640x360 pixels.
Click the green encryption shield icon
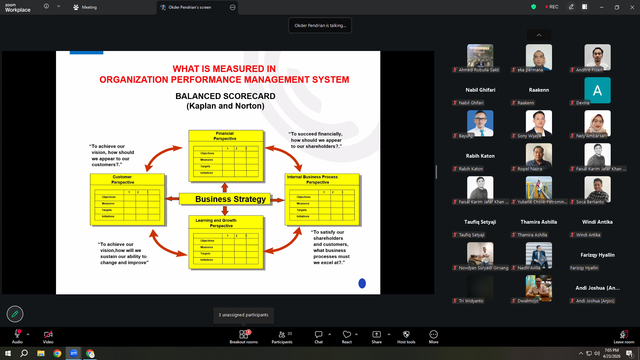click(x=533, y=7)
